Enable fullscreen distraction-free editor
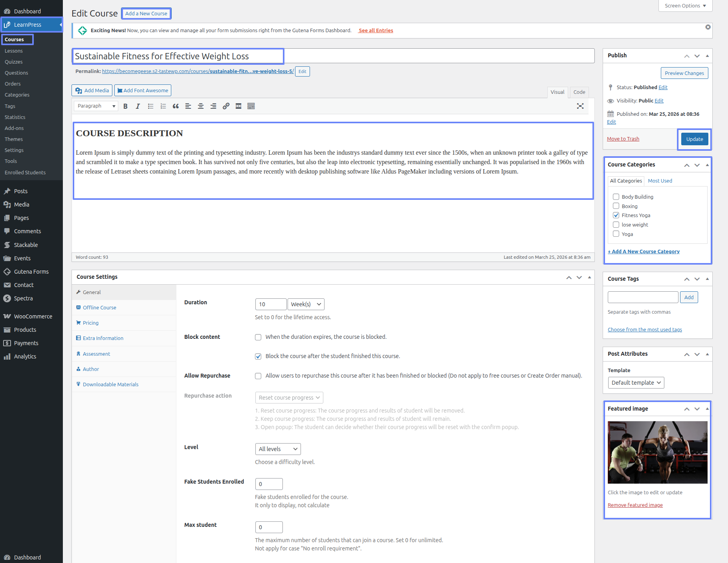Screen dimensions: 728x563 (x=580, y=106)
